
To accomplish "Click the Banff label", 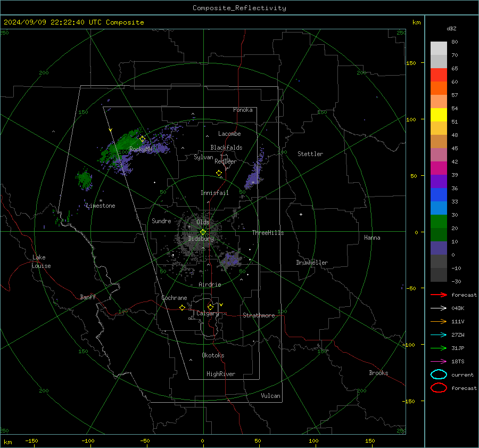I will pyautogui.click(x=88, y=297).
